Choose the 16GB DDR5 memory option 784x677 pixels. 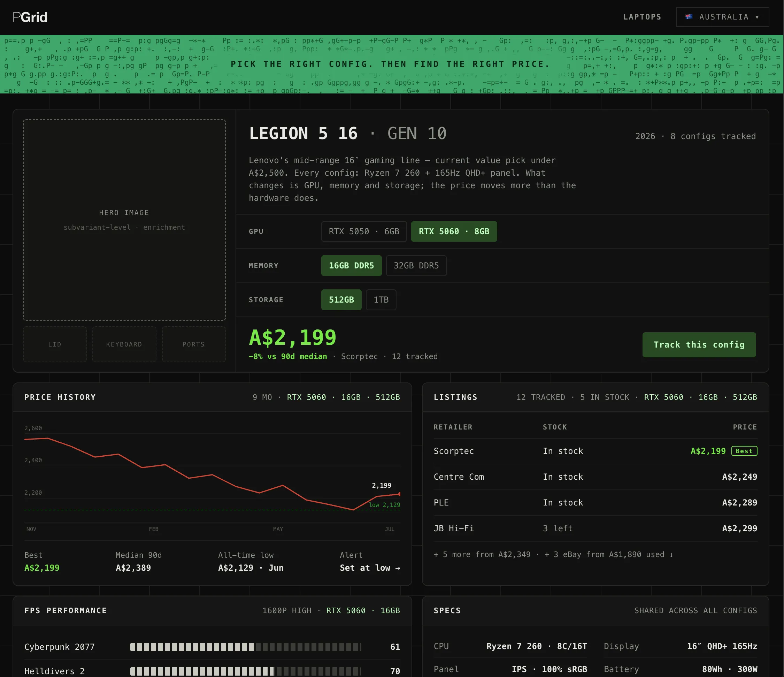point(351,265)
